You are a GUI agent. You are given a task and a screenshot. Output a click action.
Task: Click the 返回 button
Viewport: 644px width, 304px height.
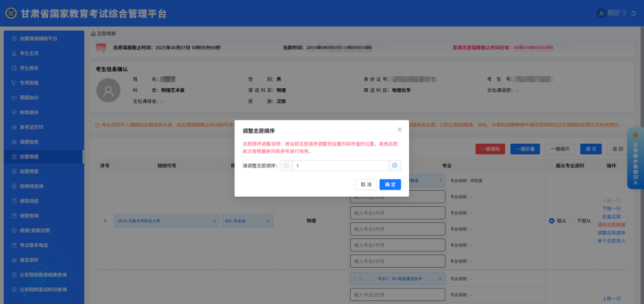tap(618, 149)
